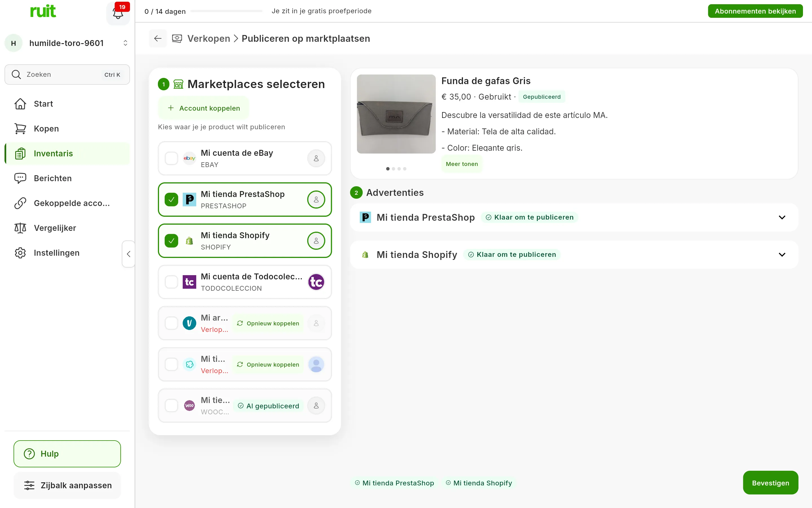
Task: Click Account koppelen button
Action: pos(204,108)
